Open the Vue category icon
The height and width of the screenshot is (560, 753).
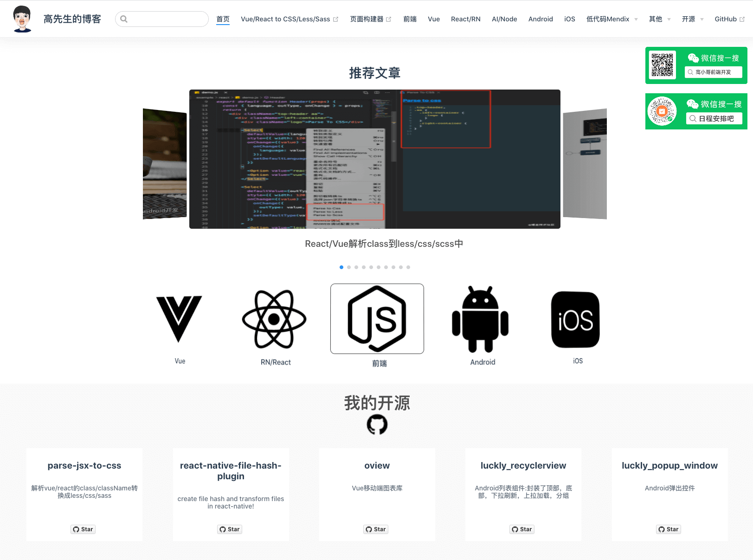tap(179, 319)
